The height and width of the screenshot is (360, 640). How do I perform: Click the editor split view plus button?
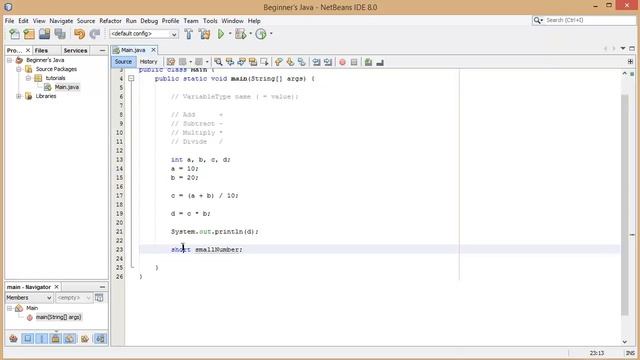[x=630, y=62]
